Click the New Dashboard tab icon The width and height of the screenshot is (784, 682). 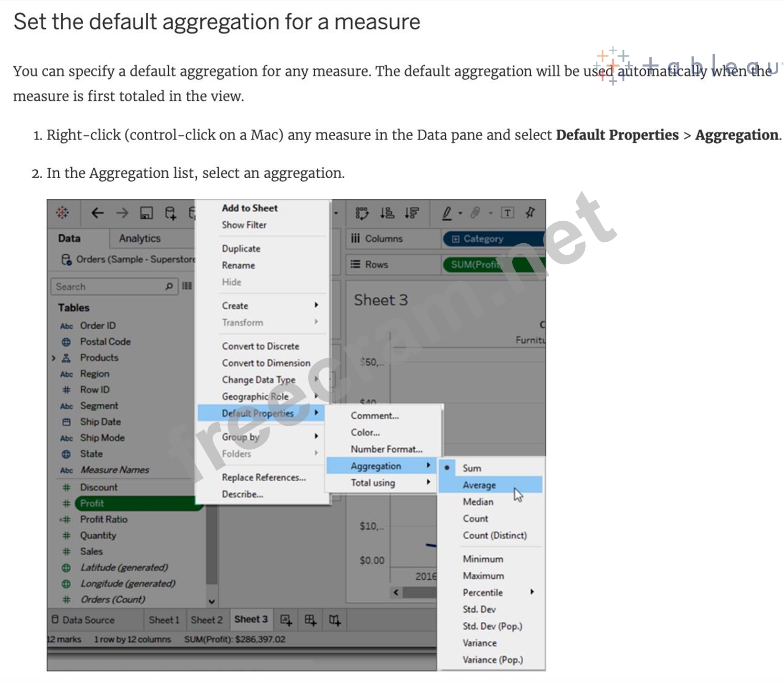coord(310,620)
